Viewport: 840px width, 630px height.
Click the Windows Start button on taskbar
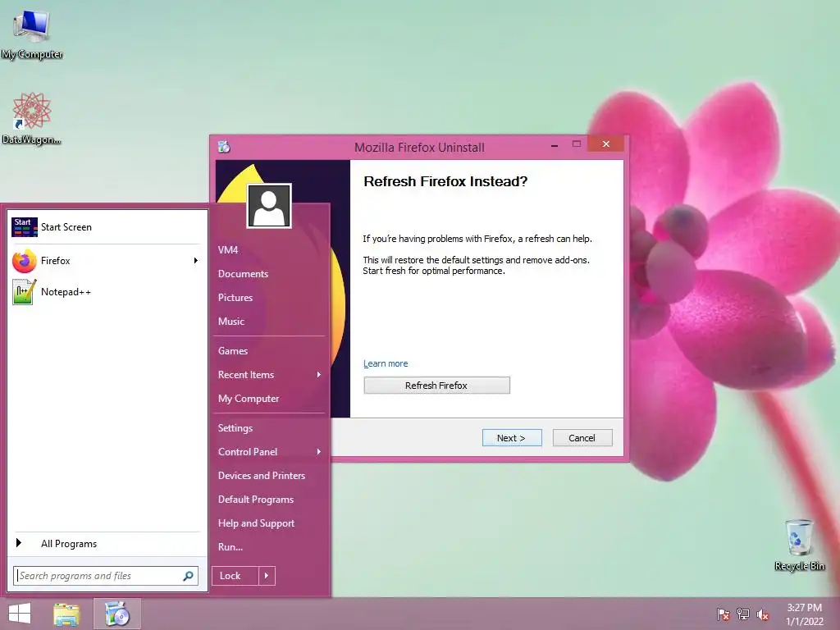tap(20, 614)
